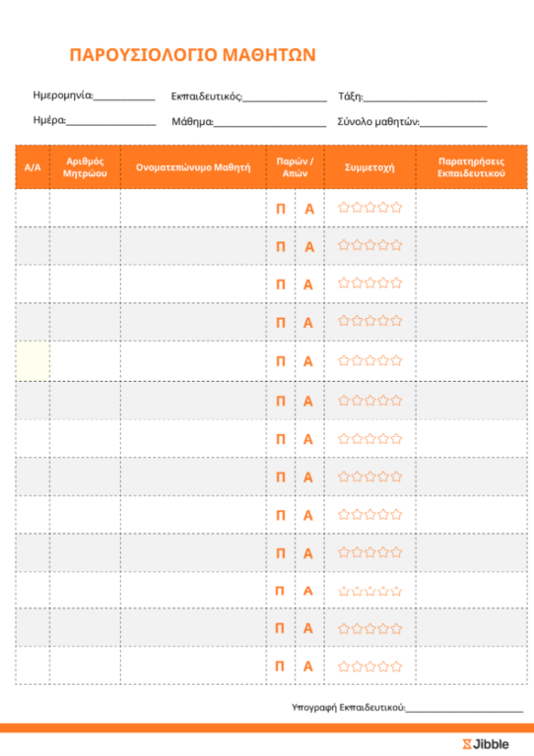This screenshot has width=534, height=756.
Task: Click the first star in row one
Action: (344, 208)
